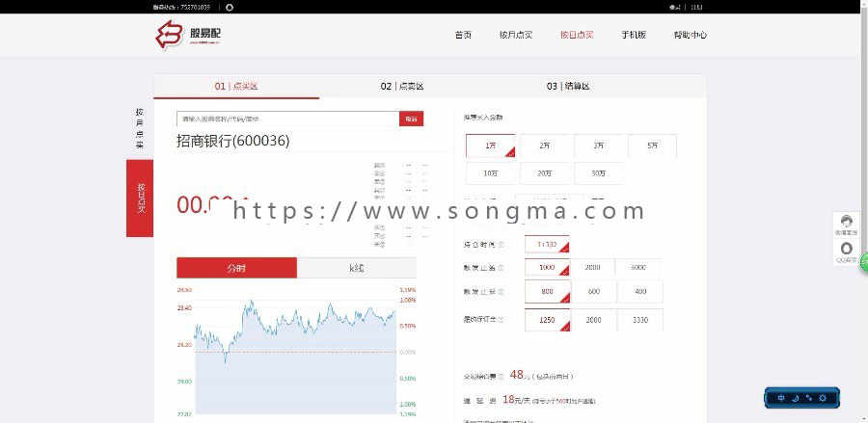
Task: Select the red 按日点买 sidebar tab
Action: click(x=140, y=198)
